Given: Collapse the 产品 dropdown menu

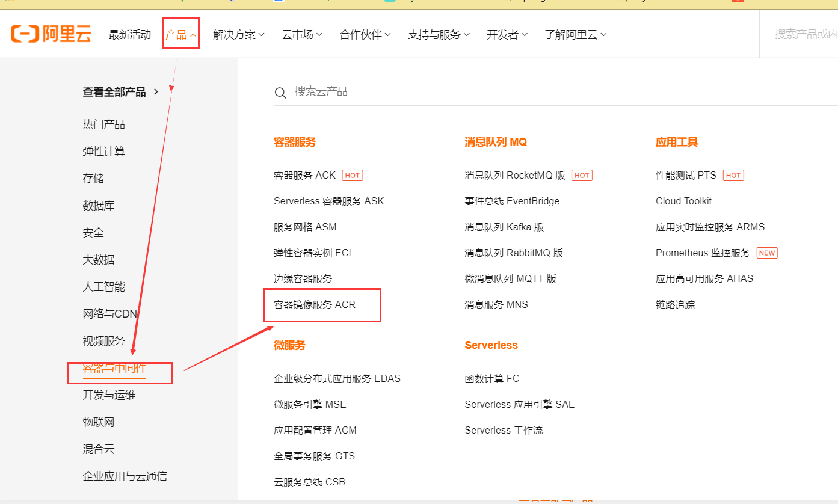Looking at the screenshot, I should pyautogui.click(x=181, y=35).
